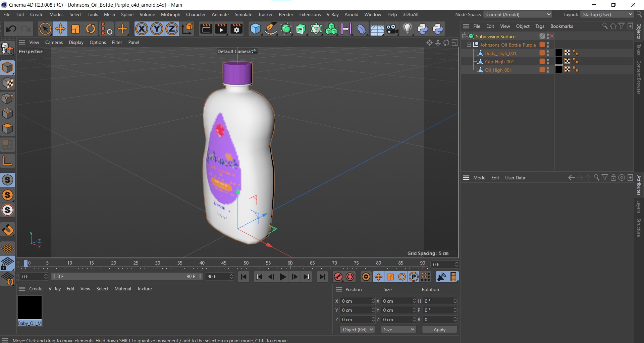The height and width of the screenshot is (343, 644).
Task: Open the viewport hamburger menu
Action: tap(22, 42)
